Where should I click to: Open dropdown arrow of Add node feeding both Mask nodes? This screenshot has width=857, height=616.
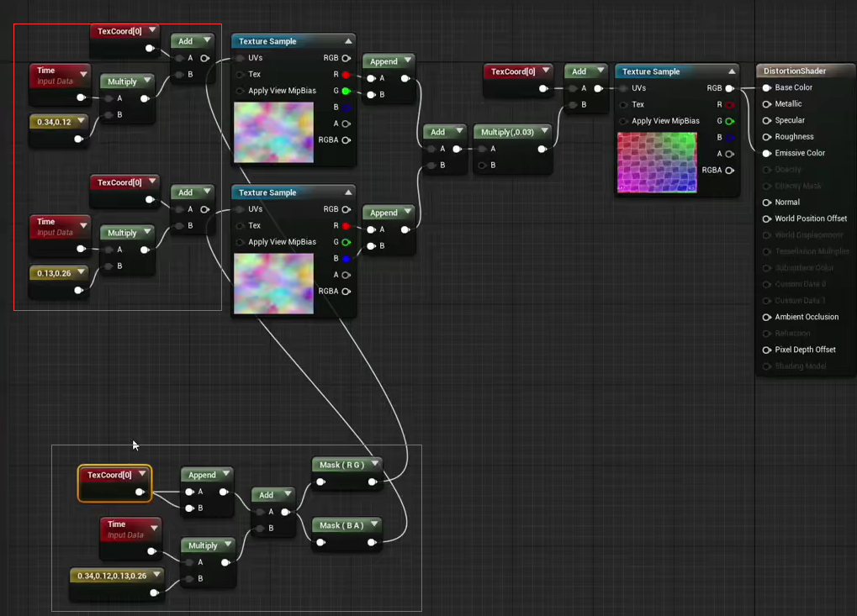pos(288,493)
